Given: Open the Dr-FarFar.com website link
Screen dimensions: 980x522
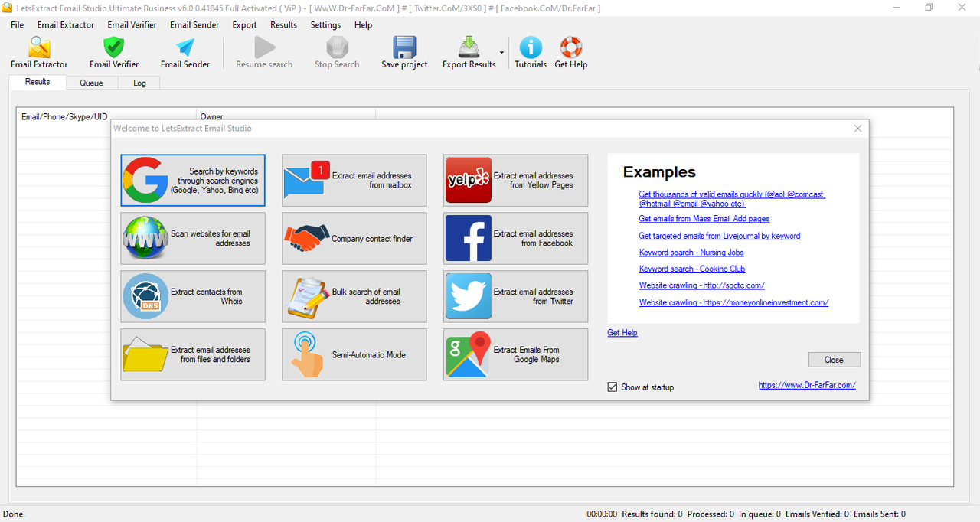Looking at the screenshot, I should click(x=807, y=385).
